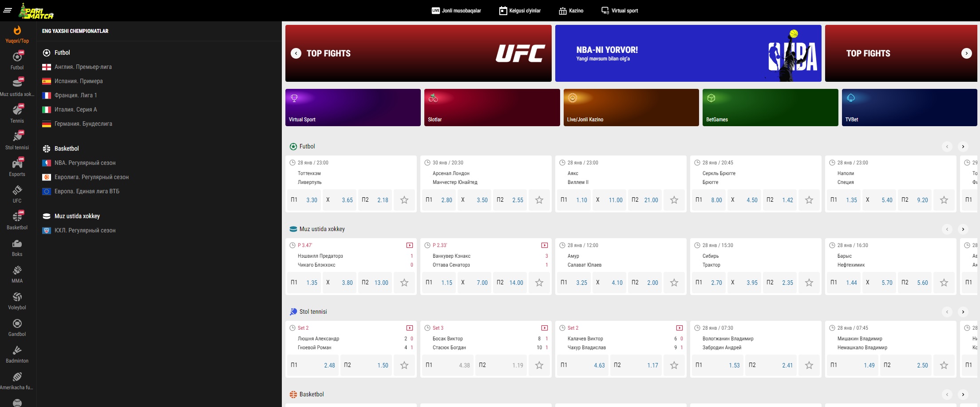Click the Parimatch logo
This screenshot has width=980, height=407.
[x=36, y=11]
